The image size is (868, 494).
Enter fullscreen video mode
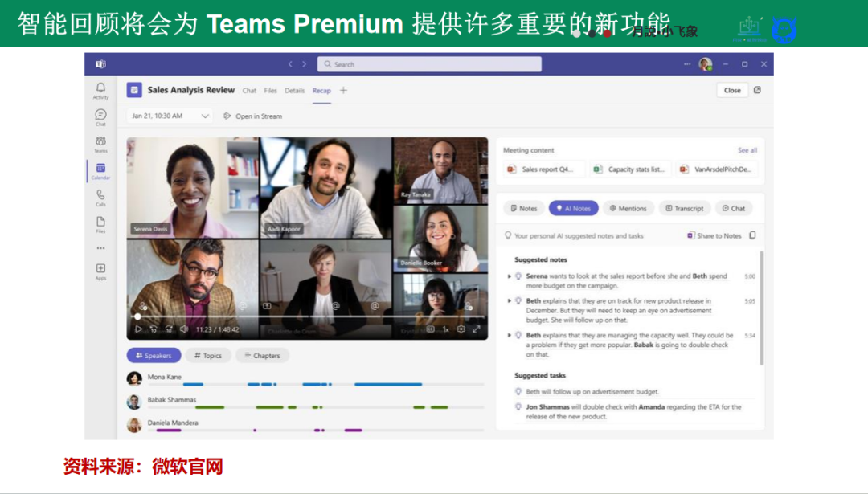pos(476,329)
